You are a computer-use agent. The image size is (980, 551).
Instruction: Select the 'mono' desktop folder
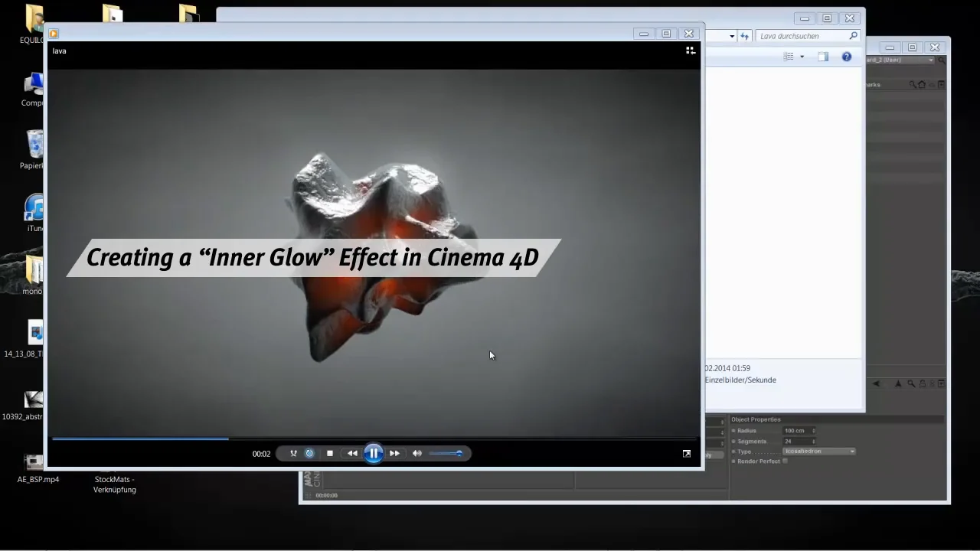33,276
